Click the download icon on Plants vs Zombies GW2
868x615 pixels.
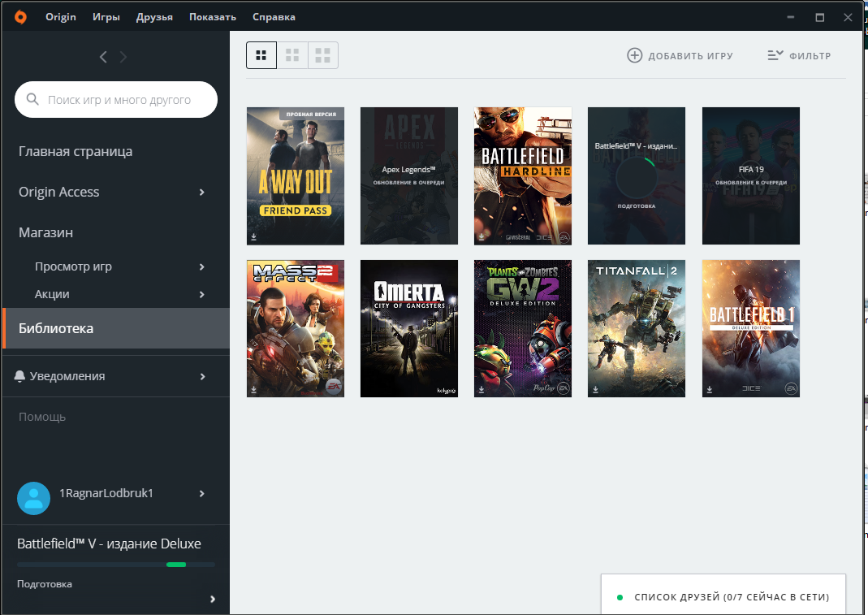pos(481,389)
